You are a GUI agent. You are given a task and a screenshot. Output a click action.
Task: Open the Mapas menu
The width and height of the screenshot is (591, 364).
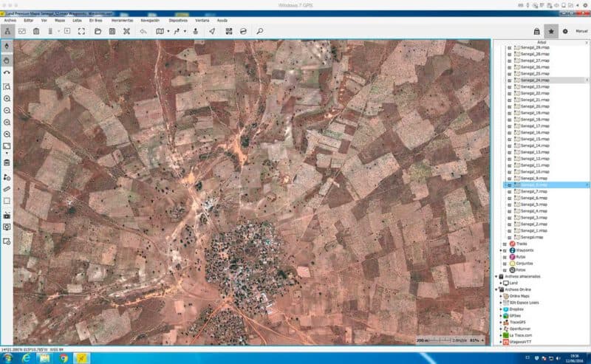tap(60, 21)
